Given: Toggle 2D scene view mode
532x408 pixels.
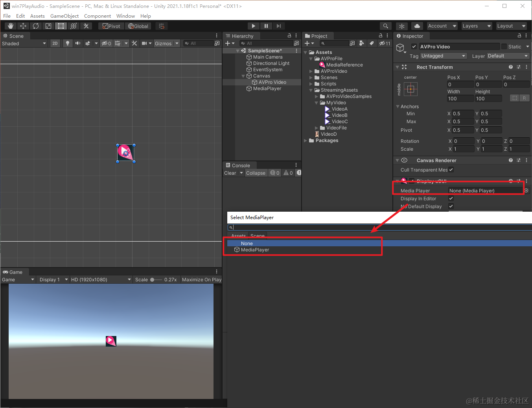Looking at the screenshot, I should point(55,43).
